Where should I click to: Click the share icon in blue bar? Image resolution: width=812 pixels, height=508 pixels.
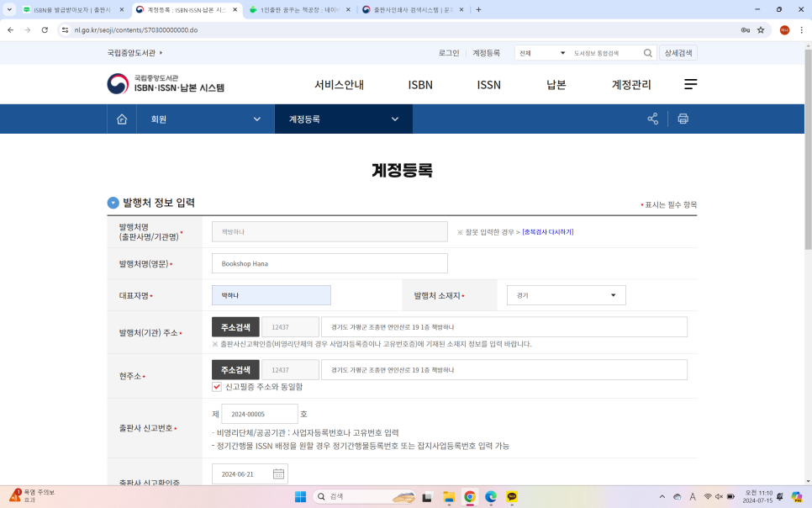point(652,119)
